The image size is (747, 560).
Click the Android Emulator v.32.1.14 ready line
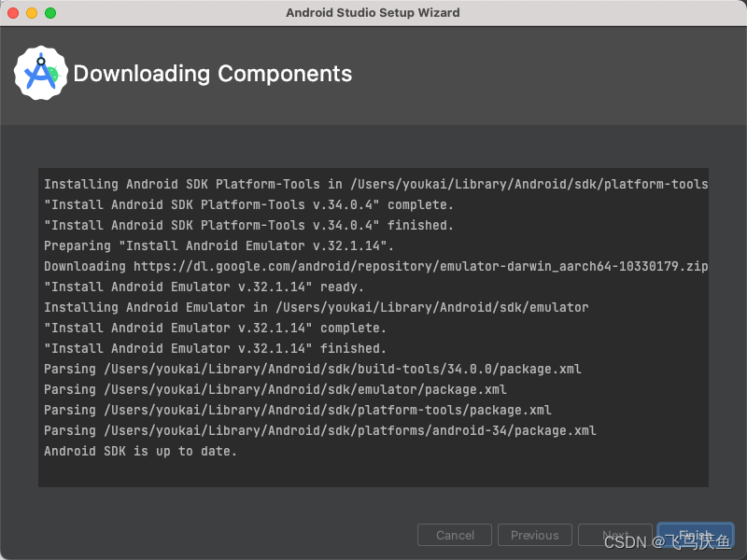click(204, 287)
